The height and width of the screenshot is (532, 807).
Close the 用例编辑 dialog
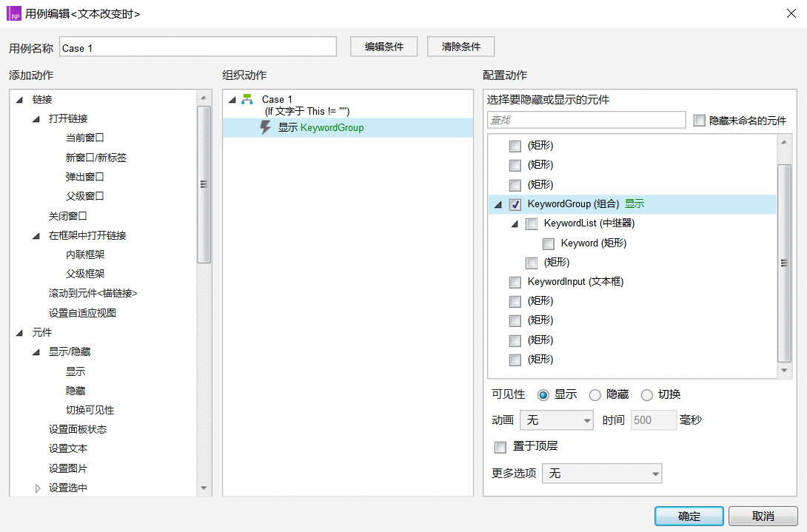click(791, 13)
